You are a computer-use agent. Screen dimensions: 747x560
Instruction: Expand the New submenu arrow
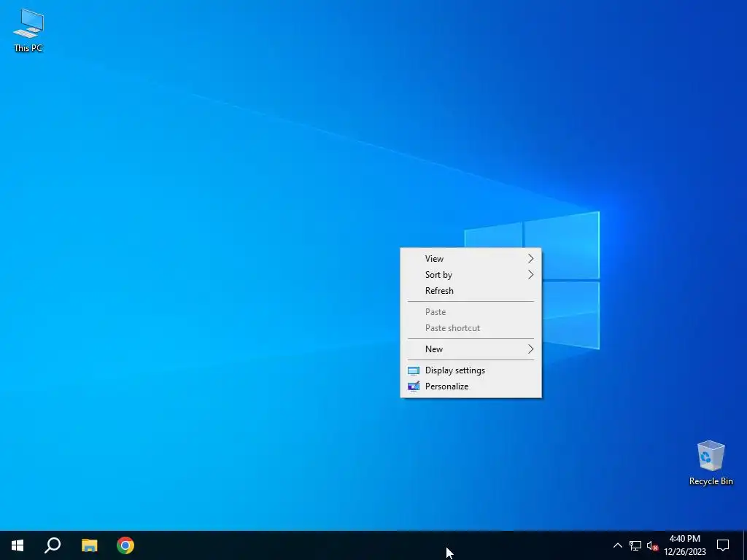(x=531, y=349)
